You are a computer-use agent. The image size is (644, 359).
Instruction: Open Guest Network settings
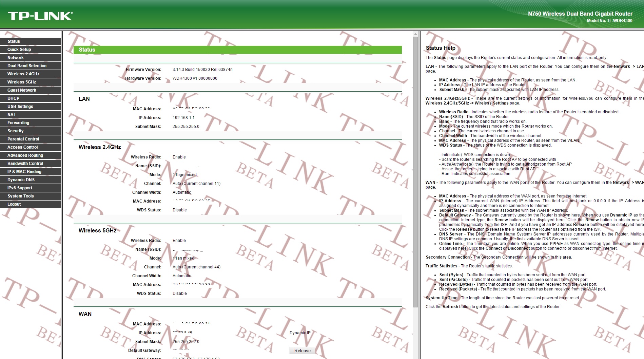[x=22, y=90]
